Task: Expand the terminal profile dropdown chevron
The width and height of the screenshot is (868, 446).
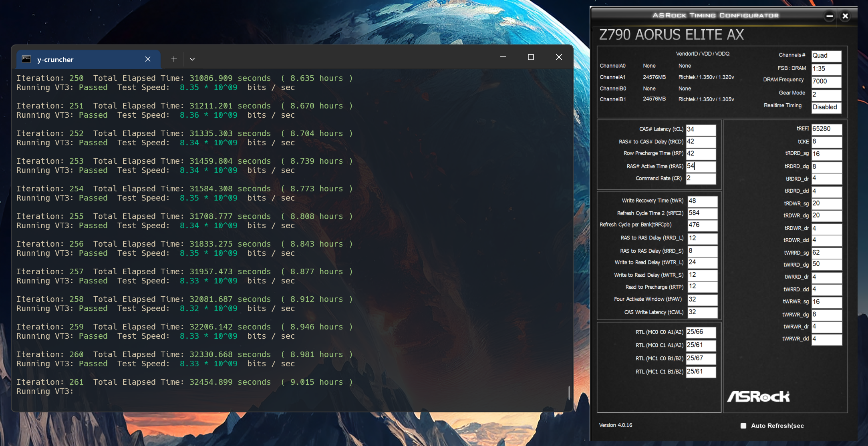Action: pyautogui.click(x=192, y=59)
